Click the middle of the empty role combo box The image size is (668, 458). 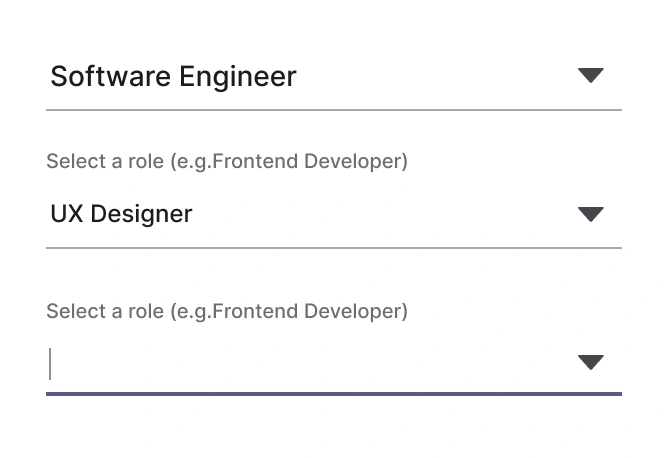[333, 363]
